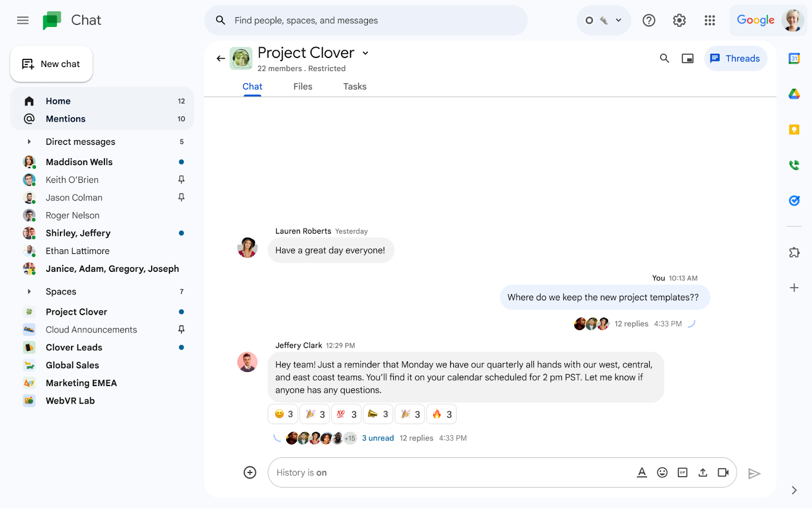Open Mentions in the sidebar
This screenshot has height=508, width=812.
[102, 119]
